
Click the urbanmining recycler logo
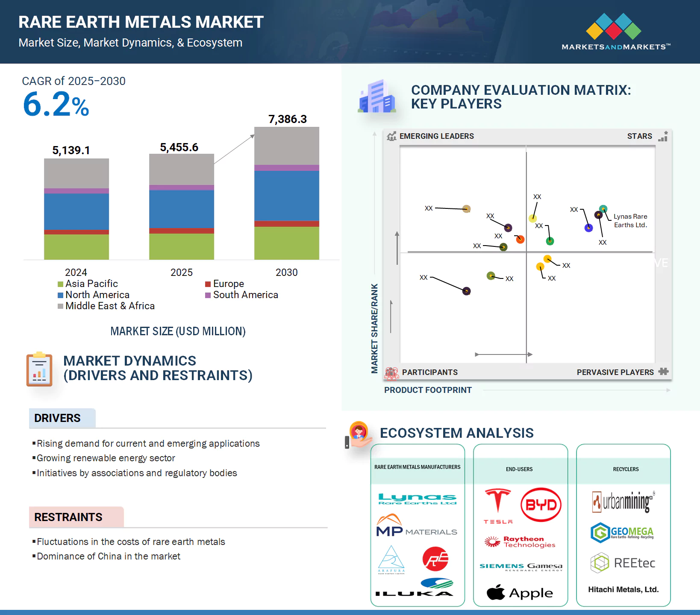[623, 502]
